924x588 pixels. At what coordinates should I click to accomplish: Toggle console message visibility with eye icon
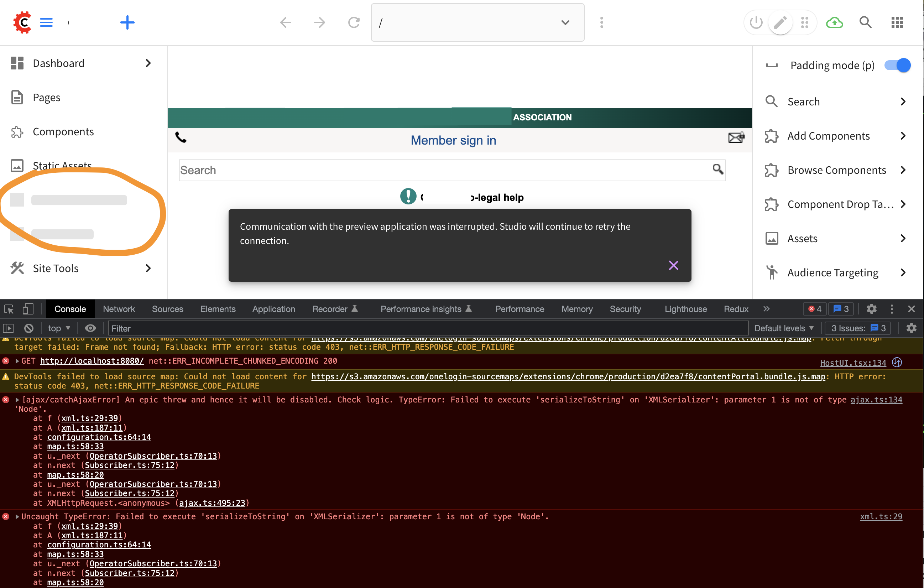[x=90, y=328]
